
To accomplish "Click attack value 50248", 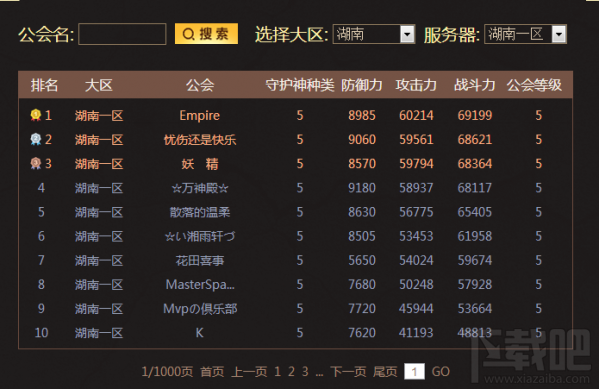I will 416,285.
